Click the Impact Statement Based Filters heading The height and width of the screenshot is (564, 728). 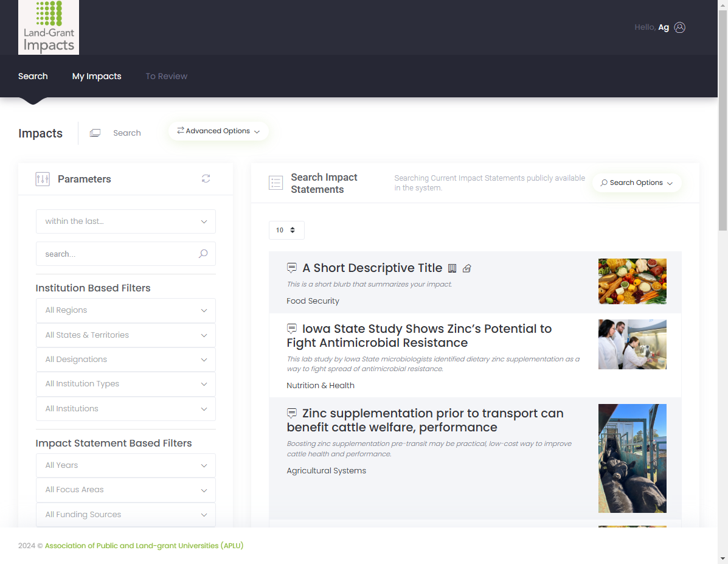114,443
